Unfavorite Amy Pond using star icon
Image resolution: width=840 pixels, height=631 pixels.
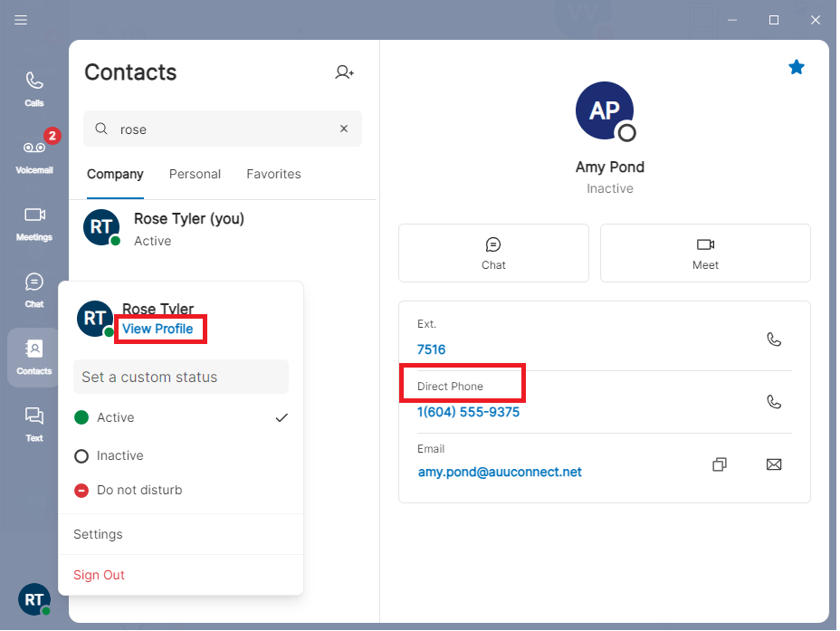(x=797, y=67)
